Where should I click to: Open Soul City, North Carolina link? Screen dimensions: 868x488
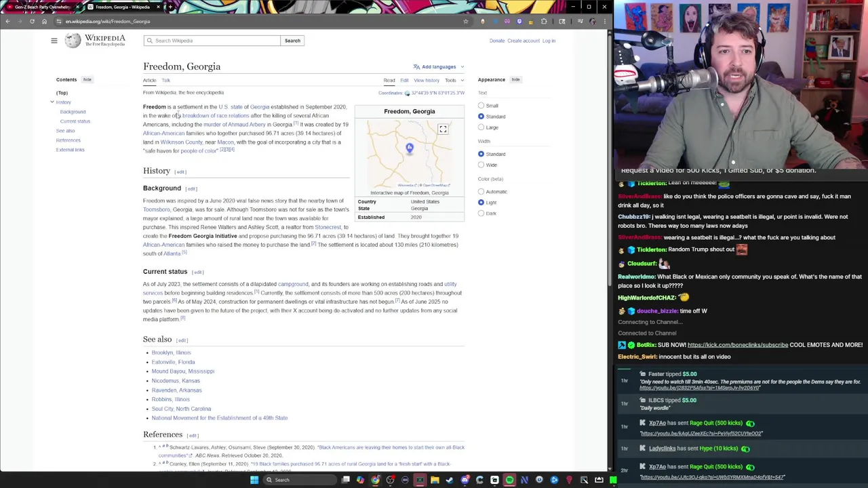click(x=181, y=409)
